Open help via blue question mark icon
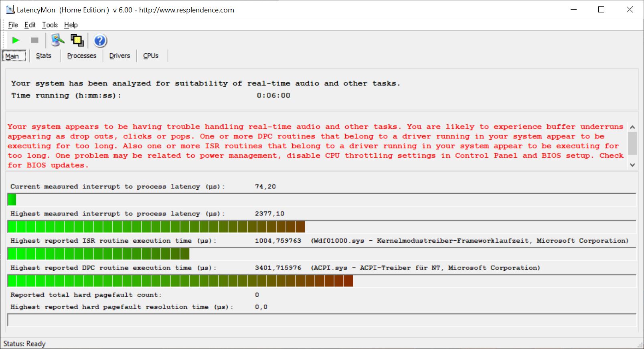This screenshot has height=349, width=644. (x=100, y=41)
